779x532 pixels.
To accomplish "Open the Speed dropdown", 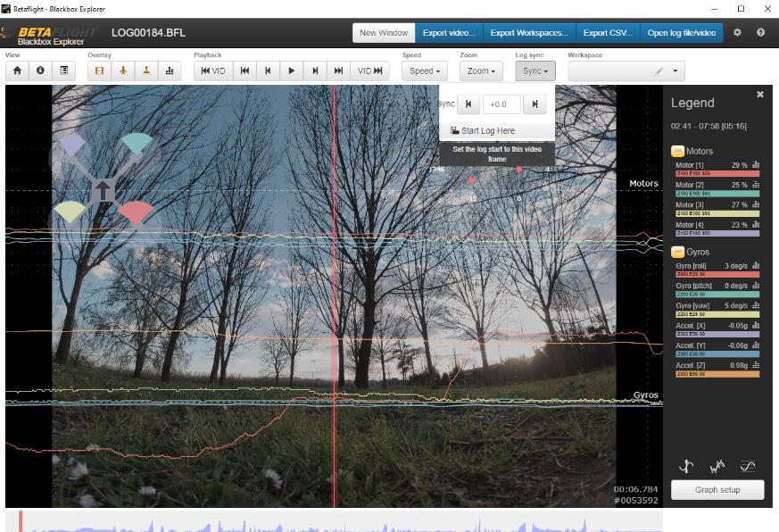I will (424, 71).
